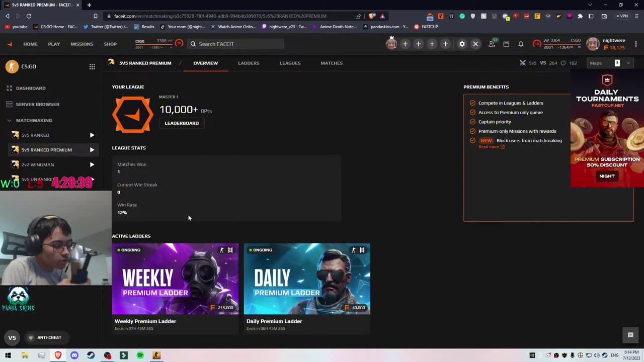Play 5v5 RANKED PREMIUM using its arrow

coord(92,150)
